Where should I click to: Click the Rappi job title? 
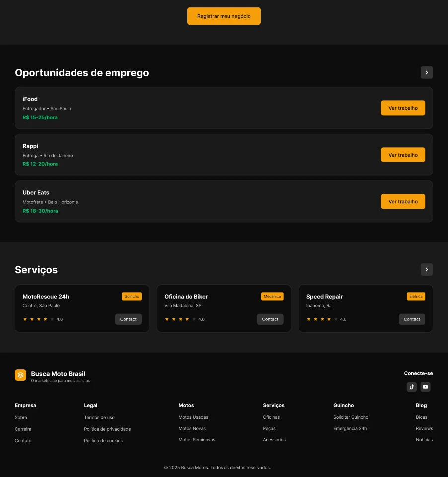point(30,146)
